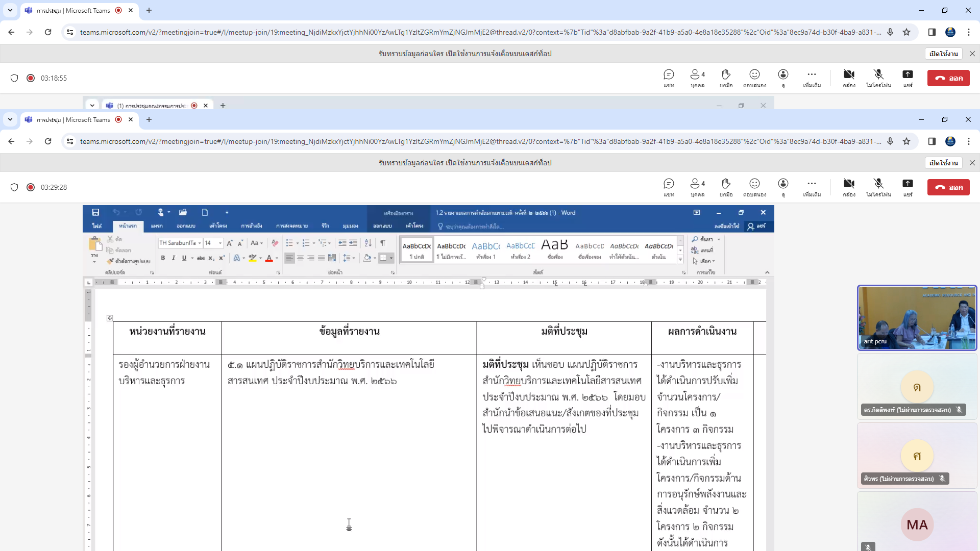Screen dimensions: 980x551
Task: Click the Sort A-Z icon
Action: click(368, 243)
